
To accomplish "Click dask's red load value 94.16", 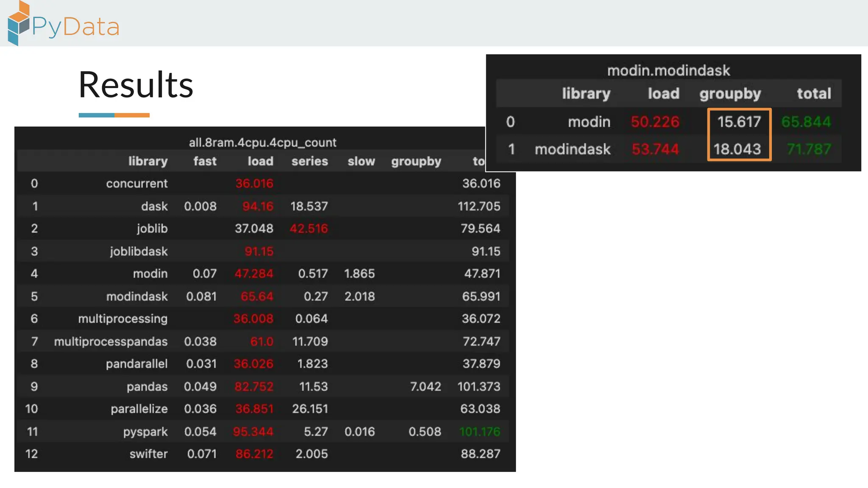I will (258, 206).
